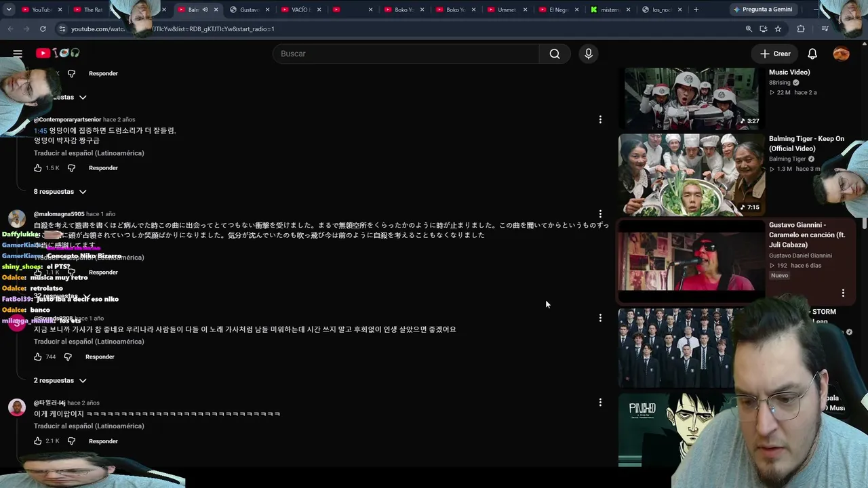Image resolution: width=868 pixels, height=488 pixels.
Task: Like the @Contemporaryartsenior comment
Action: [38, 167]
